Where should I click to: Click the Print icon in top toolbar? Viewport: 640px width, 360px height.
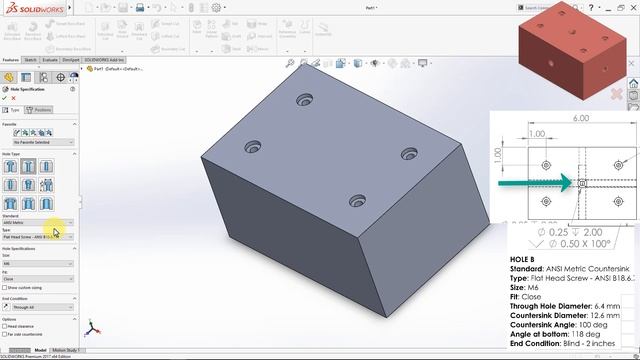pyautogui.click(x=140, y=8)
